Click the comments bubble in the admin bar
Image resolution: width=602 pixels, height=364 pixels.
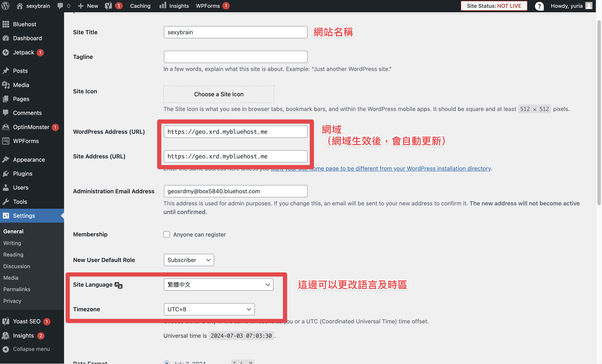pyautogui.click(x=60, y=6)
